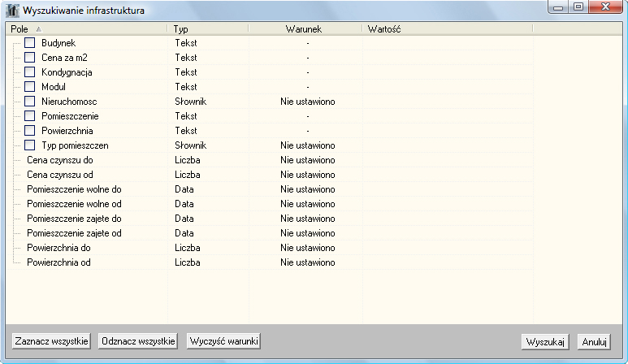This screenshot has height=364, width=628.
Task: Set condition for Pomieszczenie zajete od
Action: (x=308, y=233)
